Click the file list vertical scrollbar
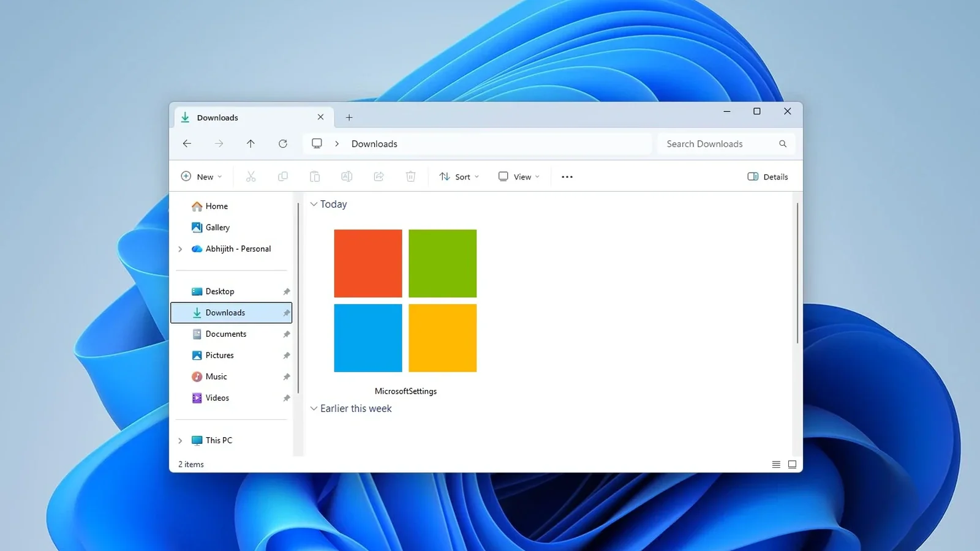Image resolution: width=980 pixels, height=551 pixels. pyautogui.click(x=797, y=273)
